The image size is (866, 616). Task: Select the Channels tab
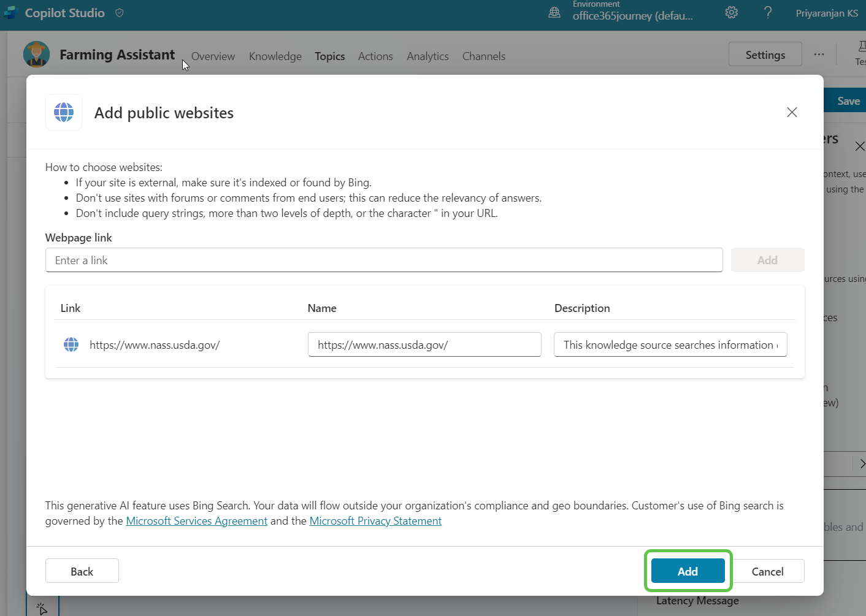[483, 56]
